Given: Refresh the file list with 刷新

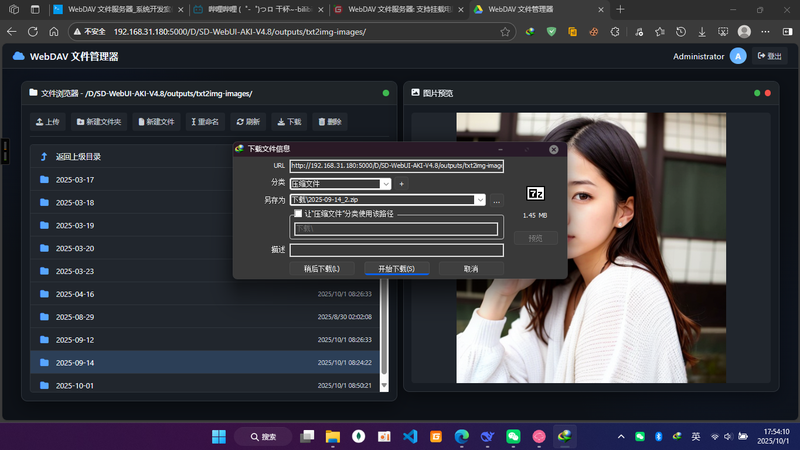Looking at the screenshot, I should coord(248,122).
